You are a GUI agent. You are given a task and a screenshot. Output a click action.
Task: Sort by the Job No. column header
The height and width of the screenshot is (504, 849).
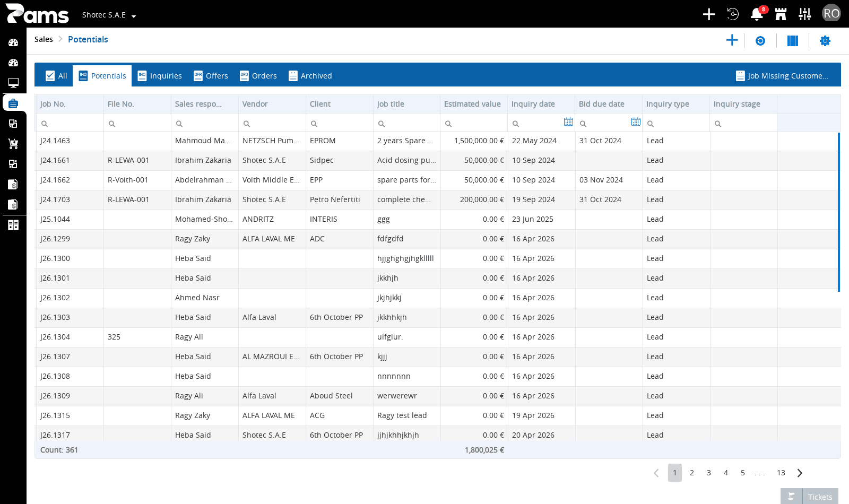coord(69,104)
